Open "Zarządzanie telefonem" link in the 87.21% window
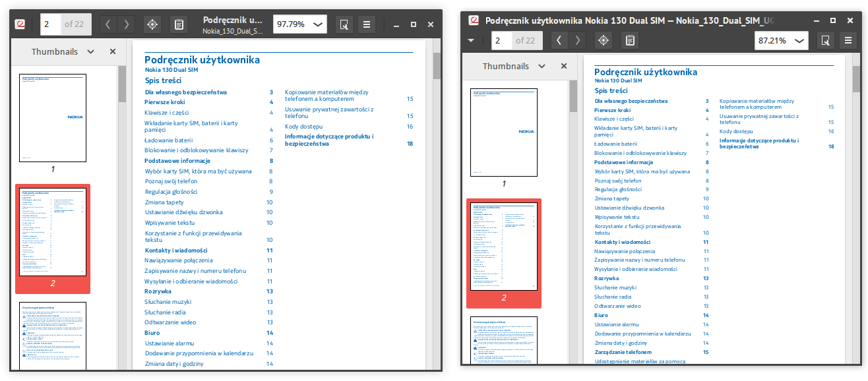 click(623, 352)
